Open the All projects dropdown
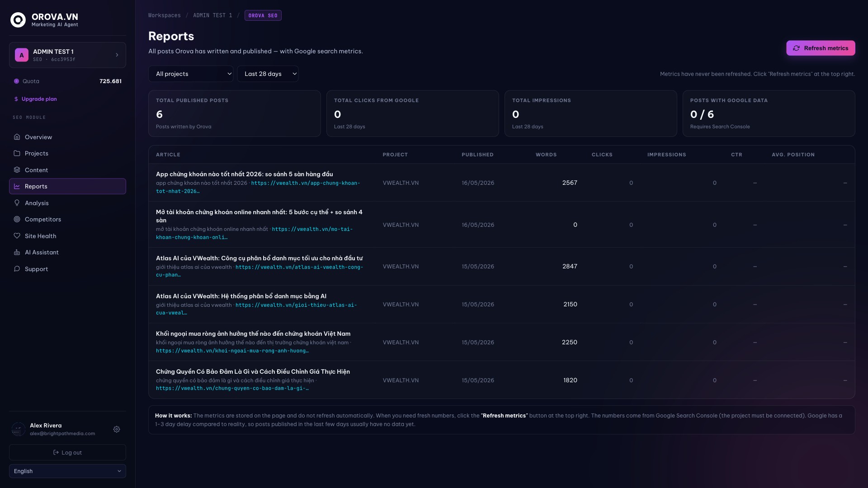Viewport: 868px width, 488px height. pyautogui.click(x=191, y=74)
